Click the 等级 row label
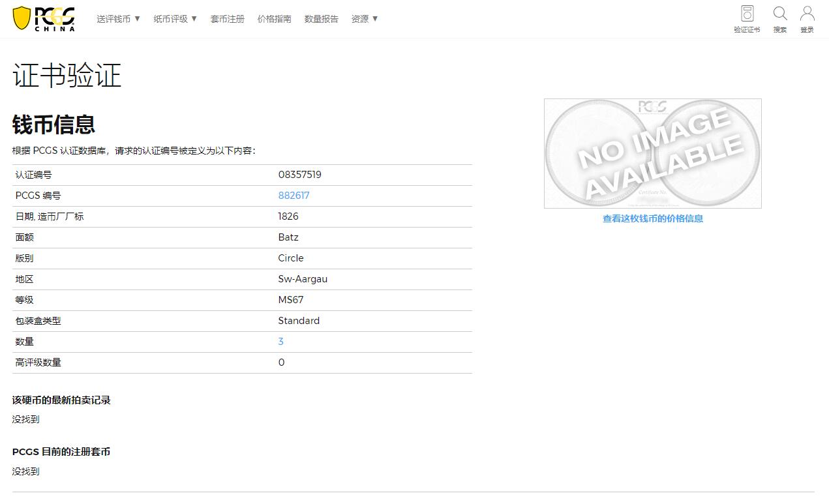The width and height of the screenshot is (829, 504). (x=25, y=300)
